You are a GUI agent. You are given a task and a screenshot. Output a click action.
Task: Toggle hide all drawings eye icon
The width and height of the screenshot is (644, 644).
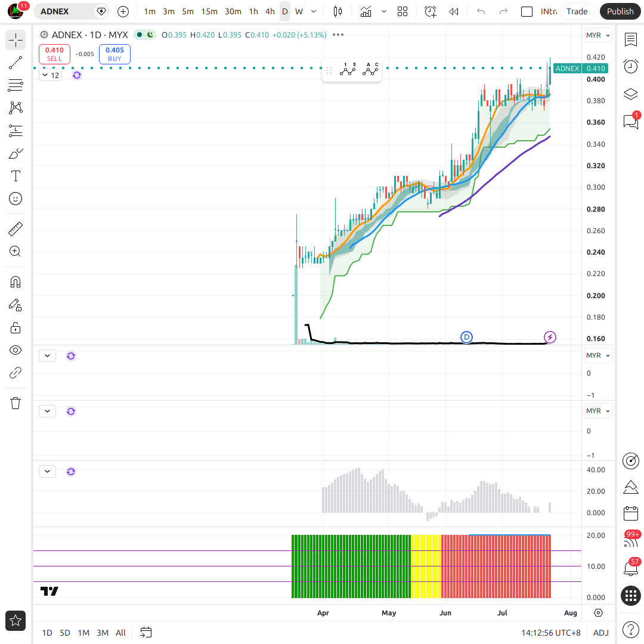click(x=16, y=351)
